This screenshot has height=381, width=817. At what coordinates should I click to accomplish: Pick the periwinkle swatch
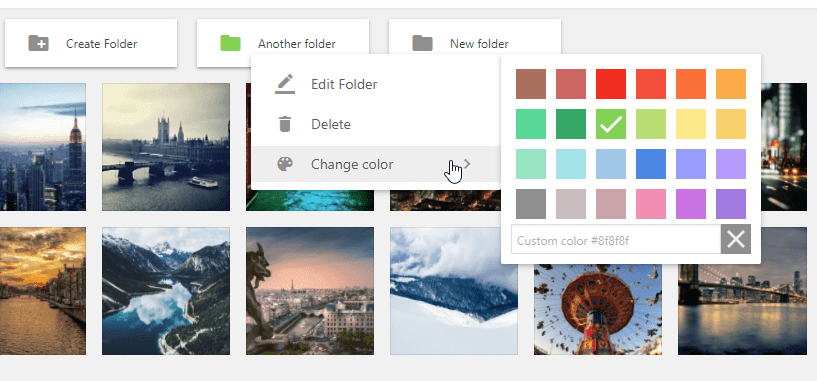(691, 164)
